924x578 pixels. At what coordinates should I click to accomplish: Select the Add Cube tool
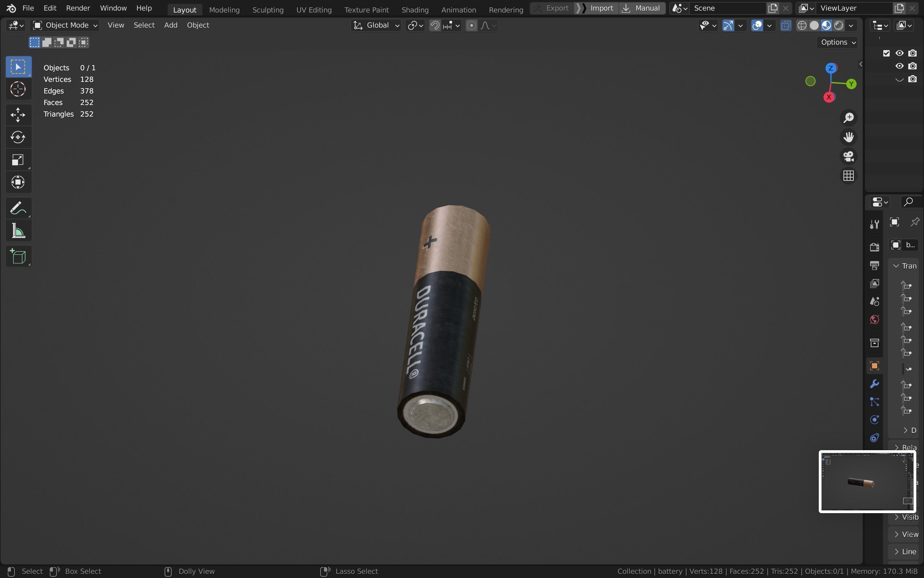[18, 257]
